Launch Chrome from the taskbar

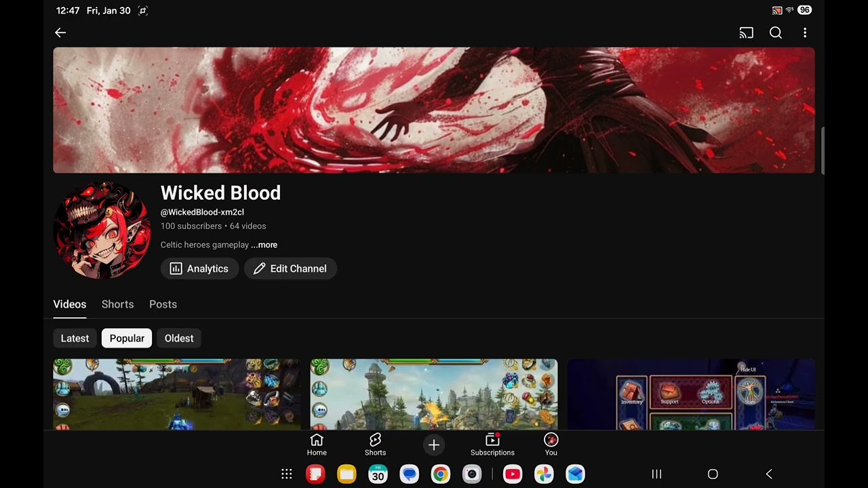point(440,474)
